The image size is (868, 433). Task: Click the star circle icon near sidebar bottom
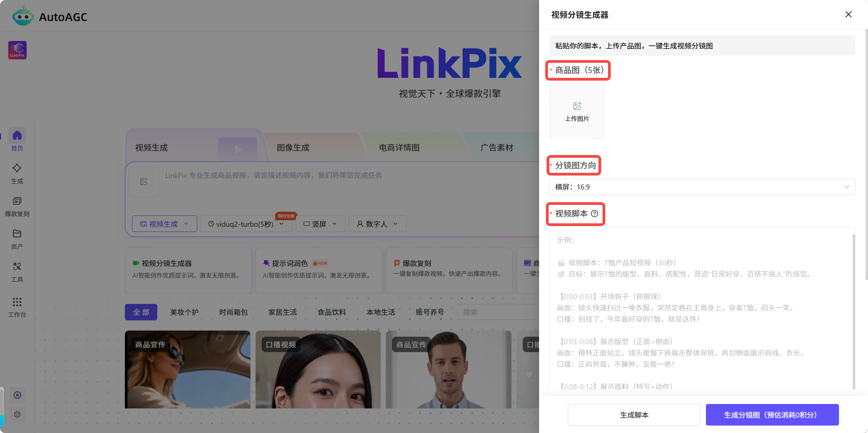pos(17,395)
